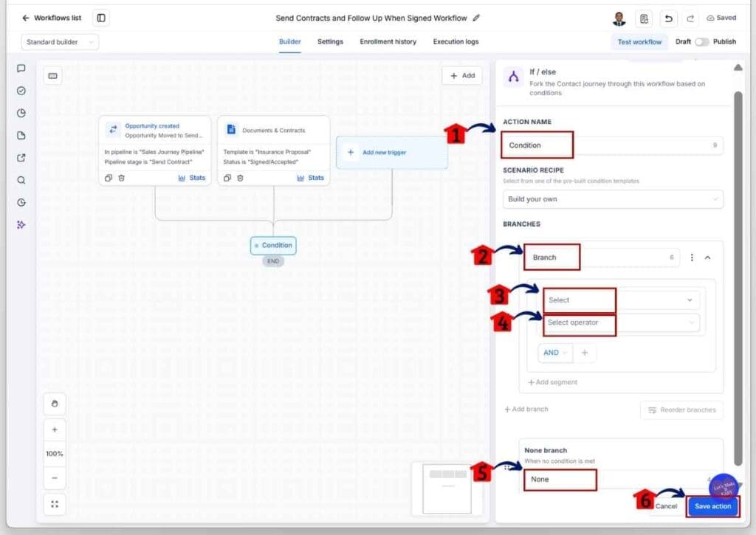Open the search icon in left sidebar
The height and width of the screenshot is (535, 756).
coord(21,180)
